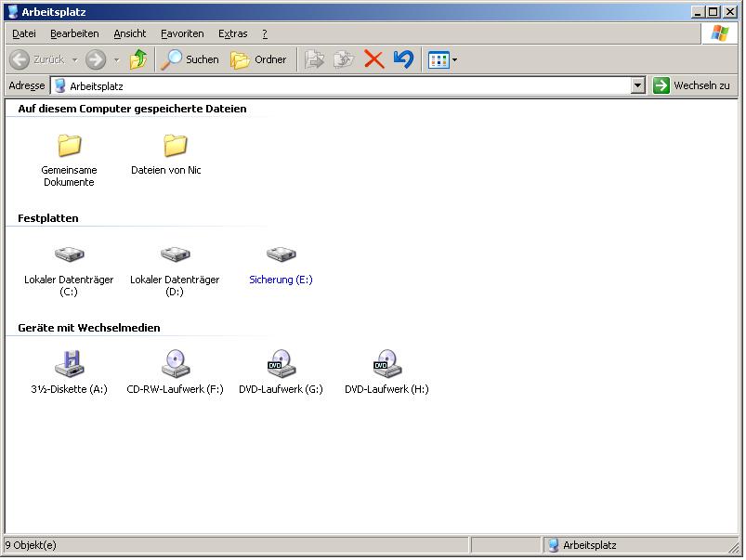Select the 3½-Diskette (A:) drive
The image size is (746, 560).
click(x=69, y=372)
